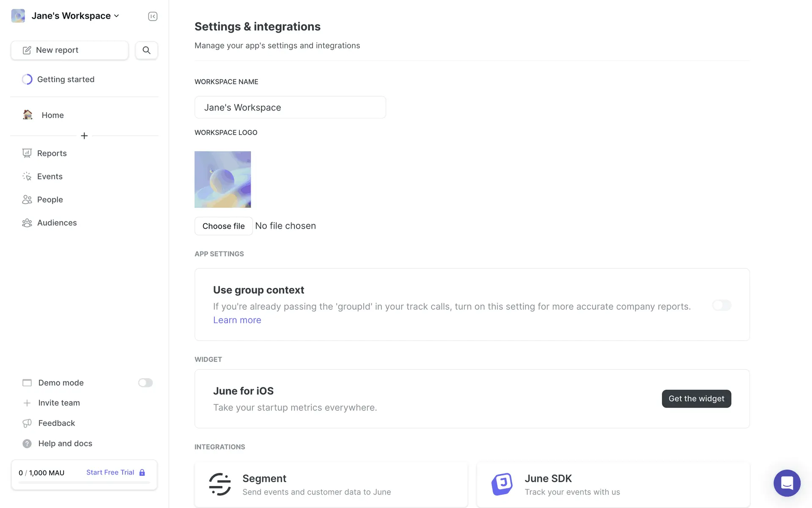This screenshot has width=812, height=508.
Task: Collapse the sidebar panel icon
Action: pyautogui.click(x=153, y=16)
